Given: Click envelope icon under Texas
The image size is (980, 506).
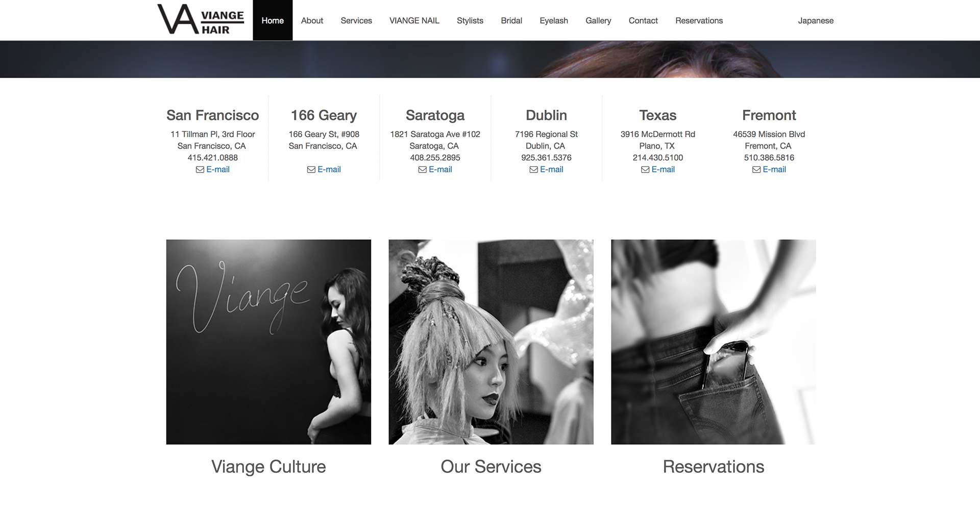Looking at the screenshot, I should pos(645,170).
